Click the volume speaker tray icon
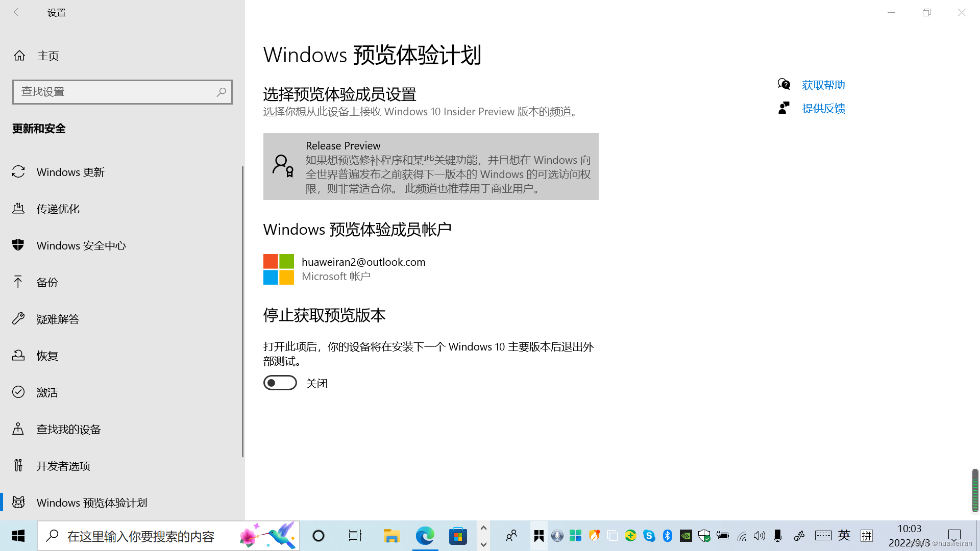 coord(759,536)
